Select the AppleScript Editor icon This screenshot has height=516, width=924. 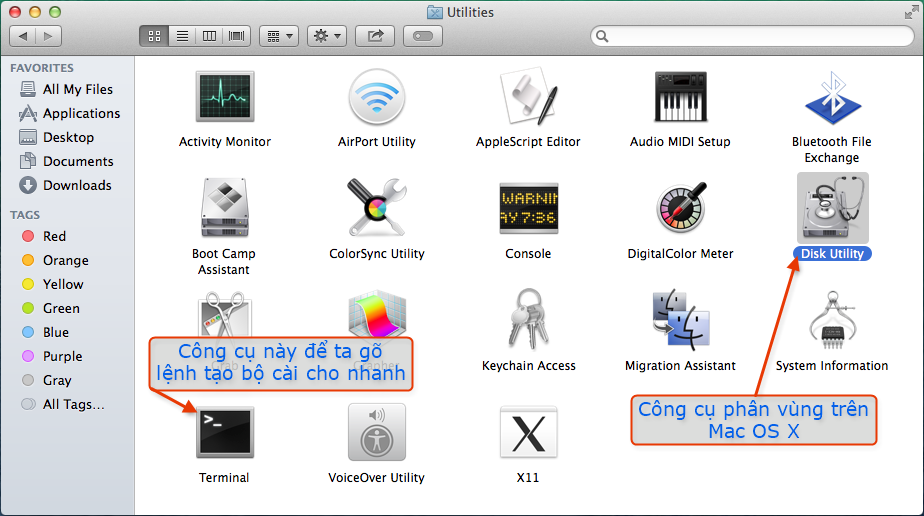tap(529, 96)
